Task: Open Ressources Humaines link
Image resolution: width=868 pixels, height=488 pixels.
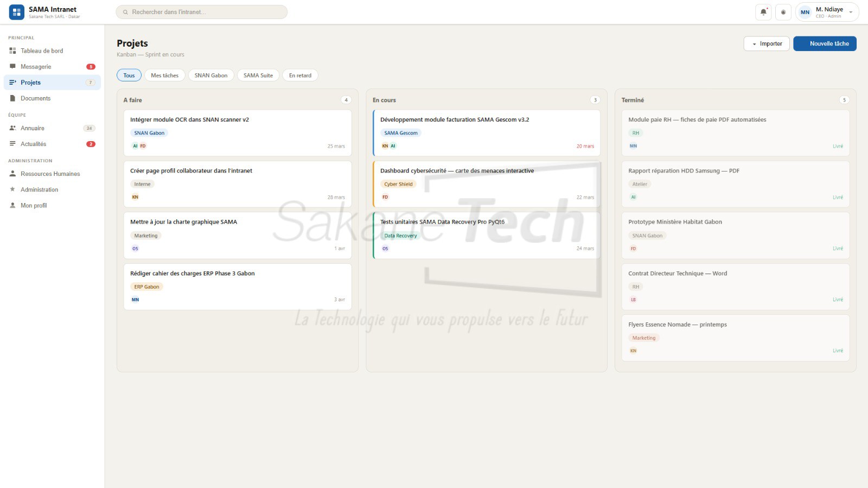Action: (x=52, y=174)
